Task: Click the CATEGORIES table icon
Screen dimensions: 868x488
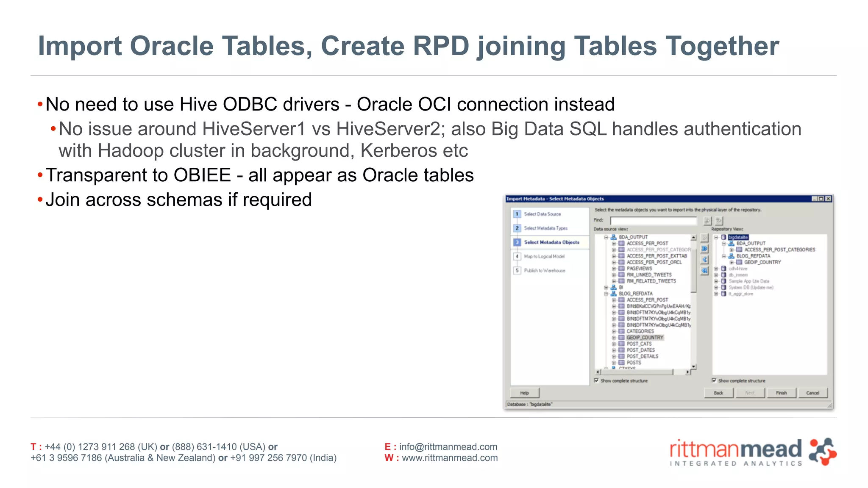Action: coord(621,331)
